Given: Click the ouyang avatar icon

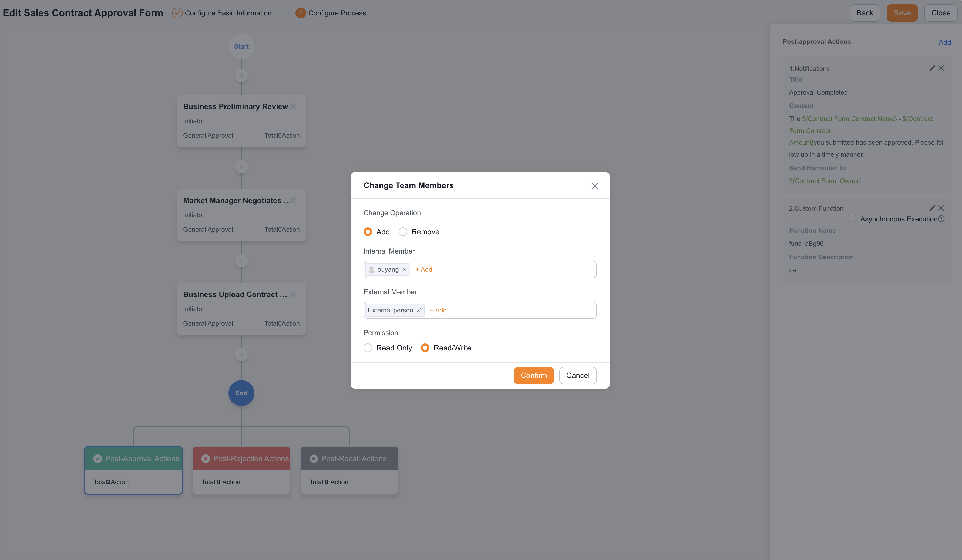Looking at the screenshot, I should [x=371, y=269].
